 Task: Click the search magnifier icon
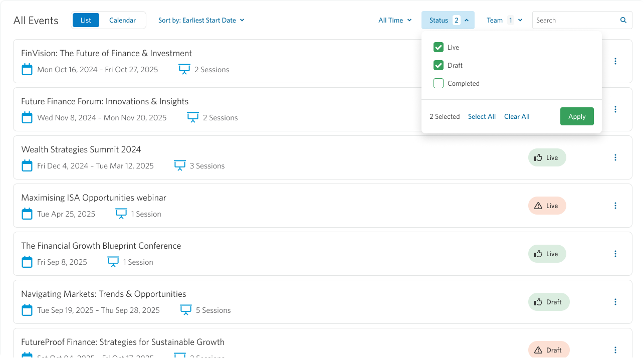tap(623, 21)
